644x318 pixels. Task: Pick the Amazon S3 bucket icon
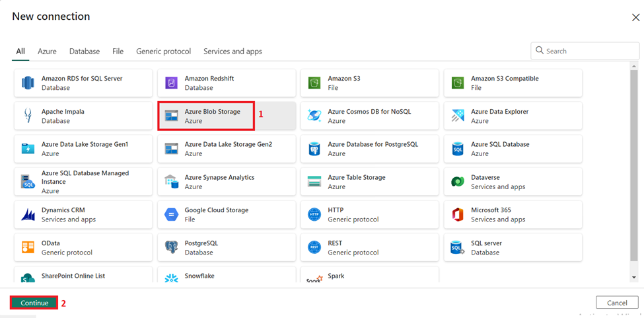(x=314, y=83)
